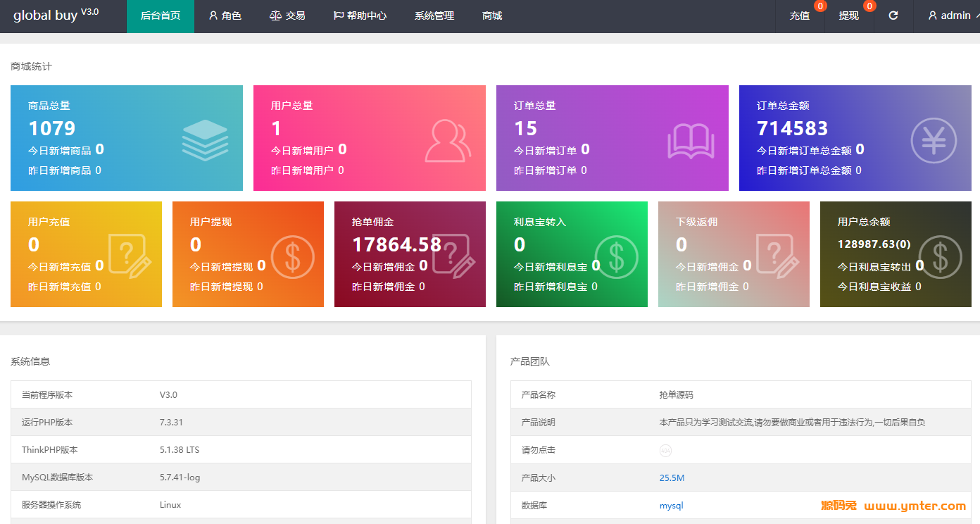Click the 提现 notification button
This screenshot has height=524, width=980.
(x=849, y=15)
